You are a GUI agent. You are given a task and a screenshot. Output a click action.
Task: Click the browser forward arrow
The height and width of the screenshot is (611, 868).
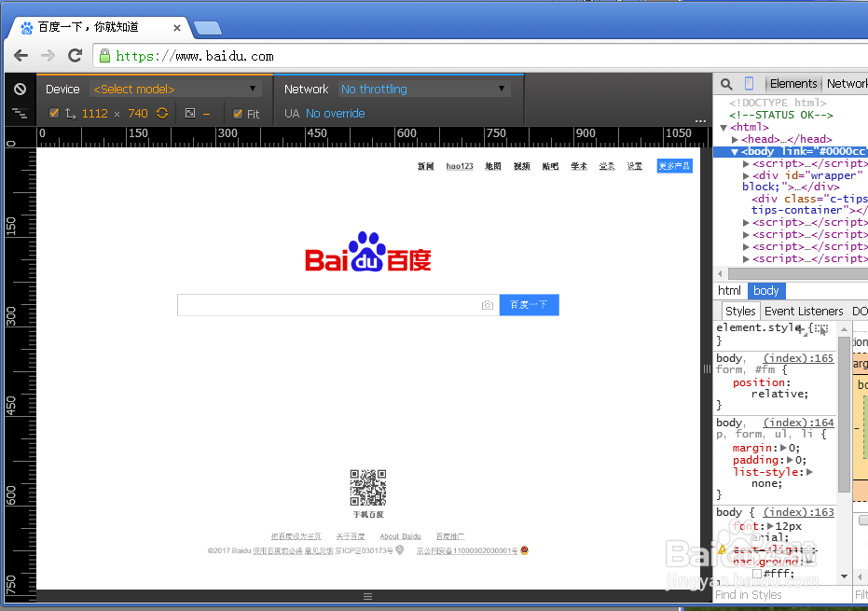coord(48,55)
